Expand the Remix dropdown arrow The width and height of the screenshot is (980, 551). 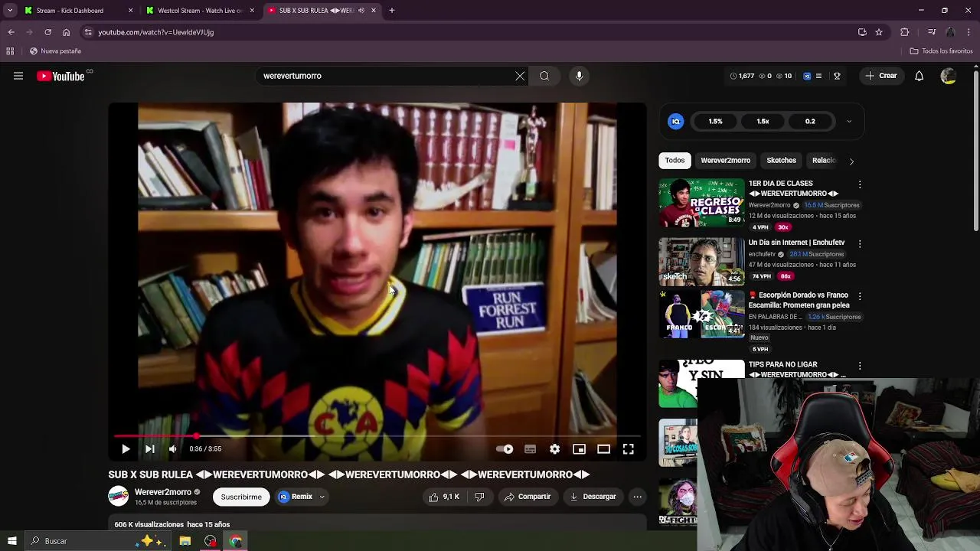coord(322,497)
